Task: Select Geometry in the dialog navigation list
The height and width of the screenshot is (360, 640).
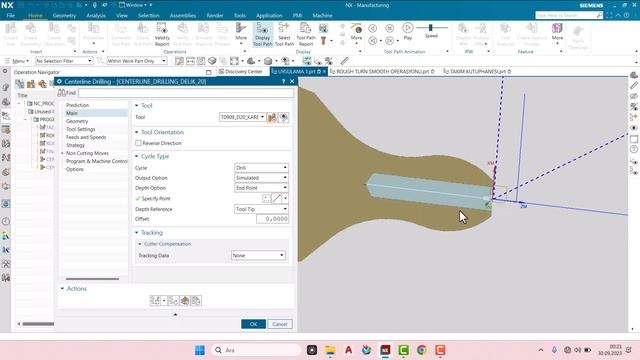Action: (77, 121)
